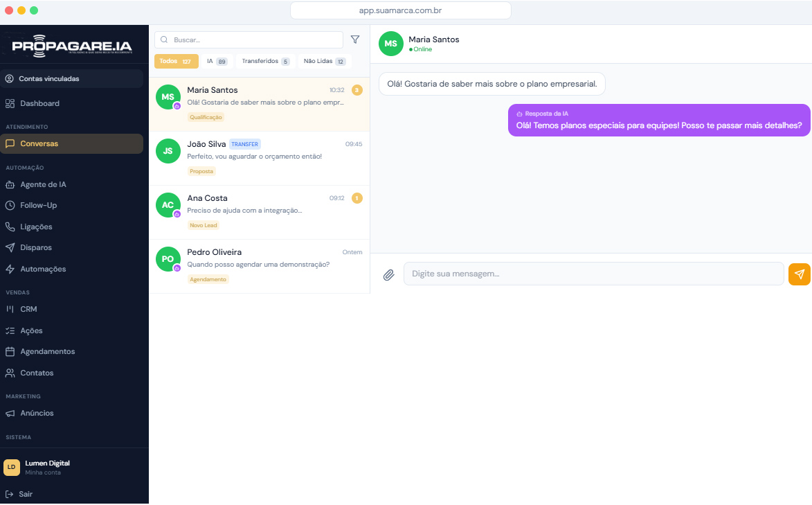Screen dimensions: 812x505
Task: Click João Silva JS avatar
Action: click(168, 151)
